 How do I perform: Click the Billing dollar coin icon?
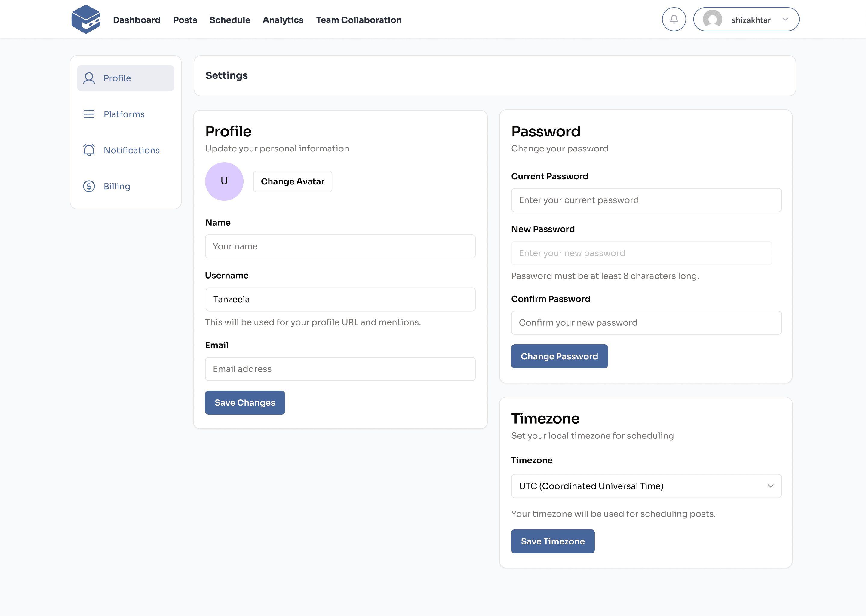pyautogui.click(x=89, y=186)
